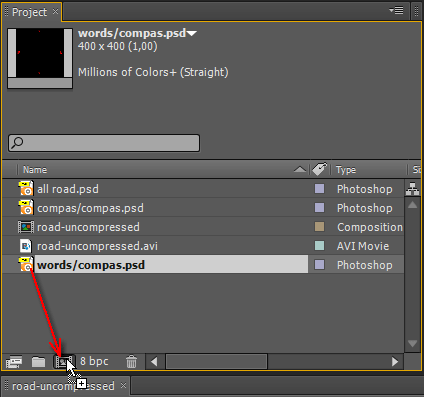This screenshot has width=424, height=397.
Task: Expand the words/compas.psd title dropdown arrow
Action: (x=192, y=33)
